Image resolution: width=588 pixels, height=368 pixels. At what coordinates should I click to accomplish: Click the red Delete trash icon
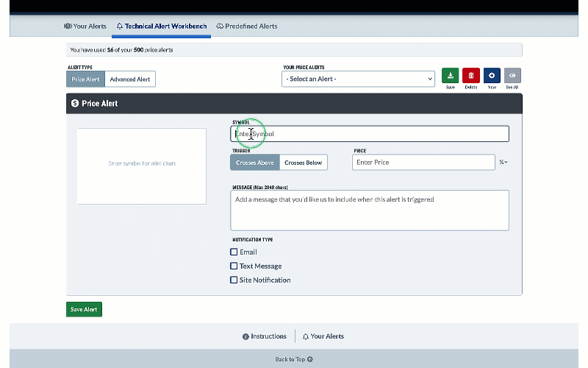[471, 76]
